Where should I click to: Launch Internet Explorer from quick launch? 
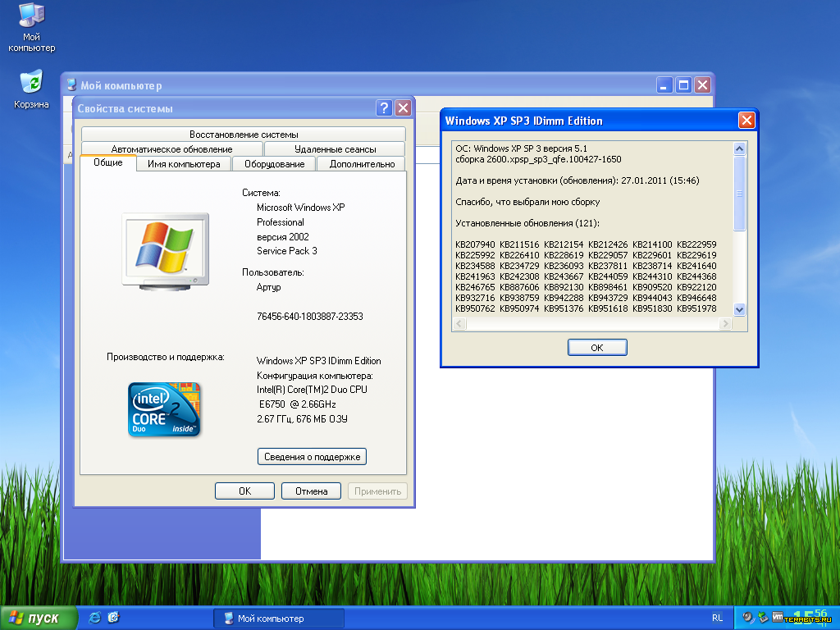95,618
